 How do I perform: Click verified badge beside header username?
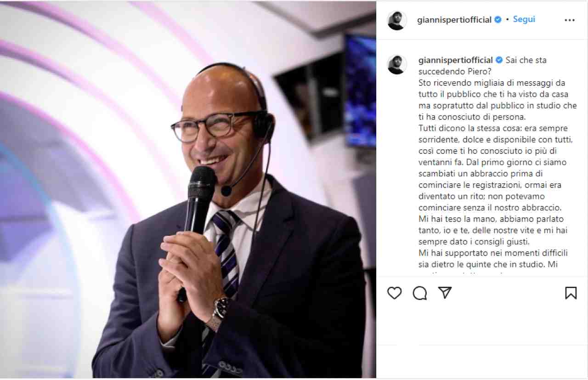pyautogui.click(x=498, y=20)
